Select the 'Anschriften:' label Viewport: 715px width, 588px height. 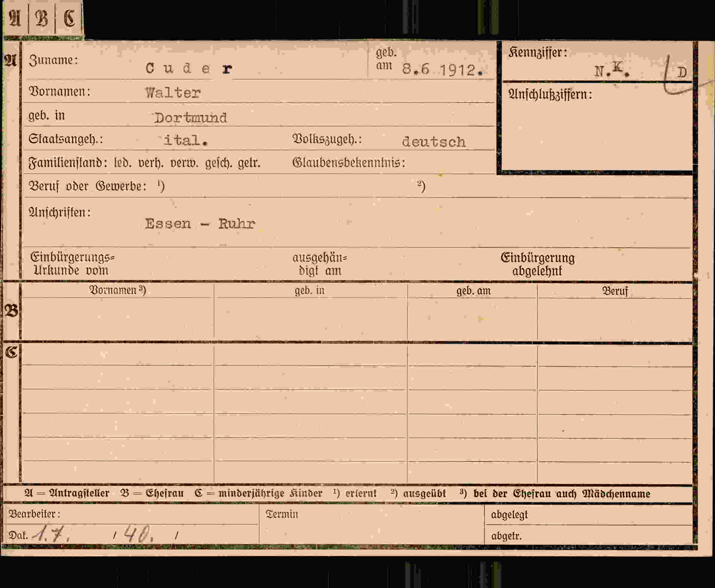coord(60,212)
